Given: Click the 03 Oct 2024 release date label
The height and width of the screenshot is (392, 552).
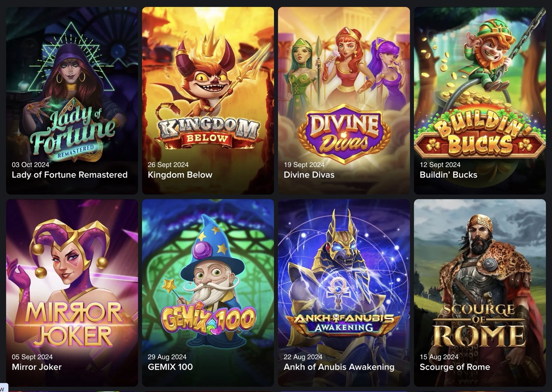Looking at the screenshot, I should [x=30, y=165].
